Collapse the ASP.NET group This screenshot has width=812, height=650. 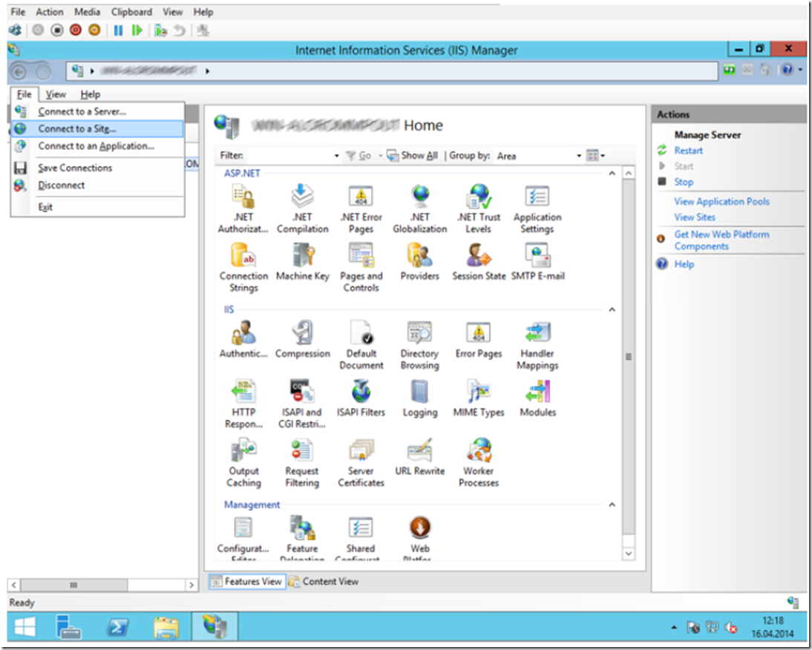point(612,174)
